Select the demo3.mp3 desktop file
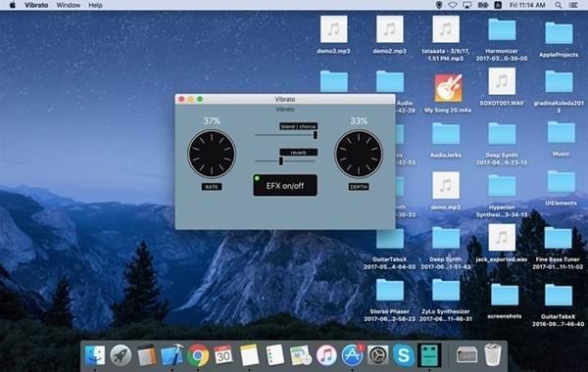 coord(334,35)
